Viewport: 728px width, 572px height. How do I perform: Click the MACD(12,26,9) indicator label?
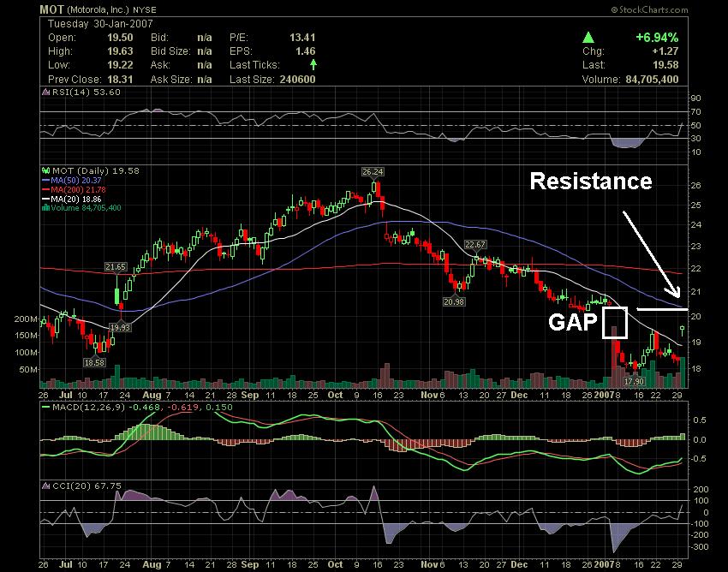coord(88,408)
